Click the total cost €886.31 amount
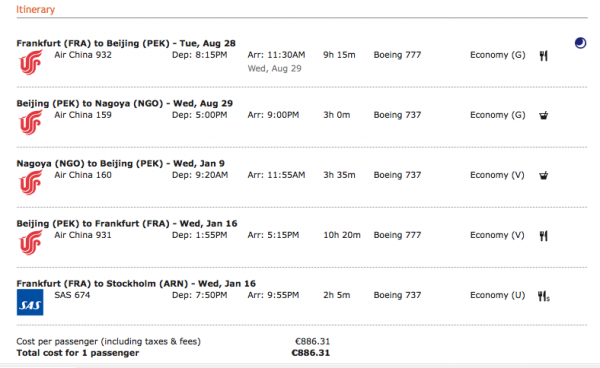Viewport: 600px width, 368px height. 311,353
